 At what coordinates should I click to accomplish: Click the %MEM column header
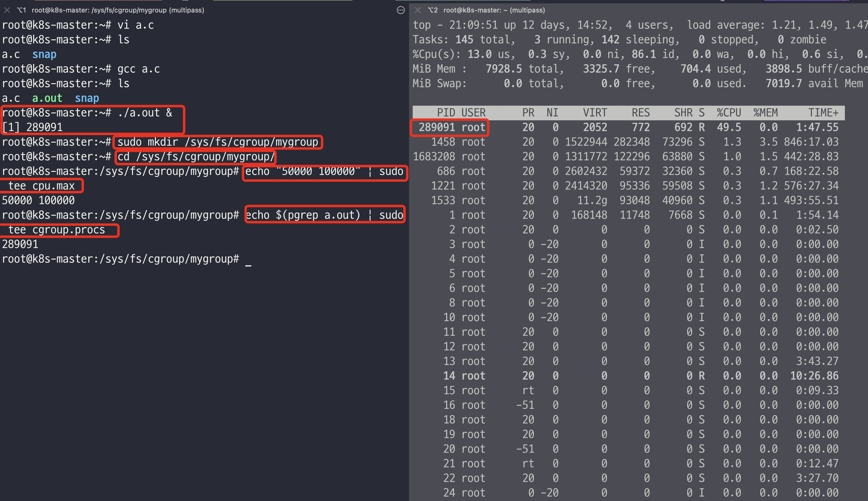tap(765, 113)
